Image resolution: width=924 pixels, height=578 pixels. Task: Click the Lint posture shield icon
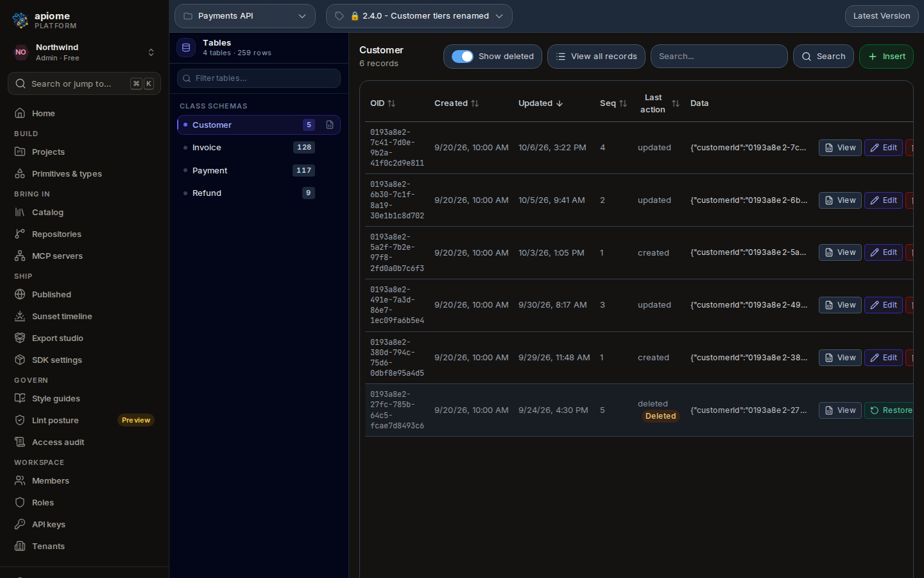point(20,420)
